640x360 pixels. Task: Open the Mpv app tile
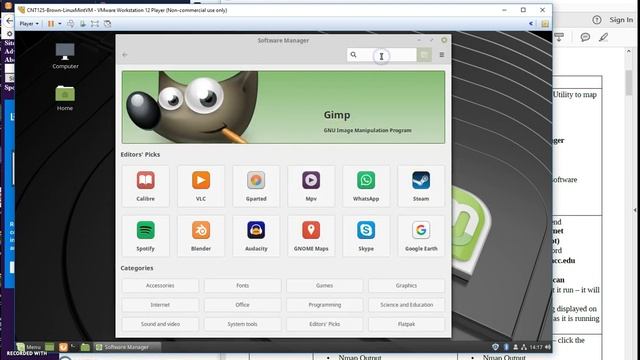coord(311,186)
